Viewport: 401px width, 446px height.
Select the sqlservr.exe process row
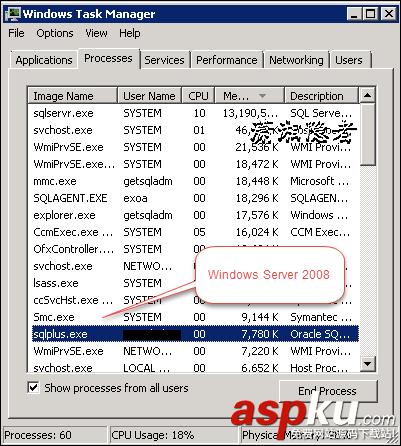(195, 113)
